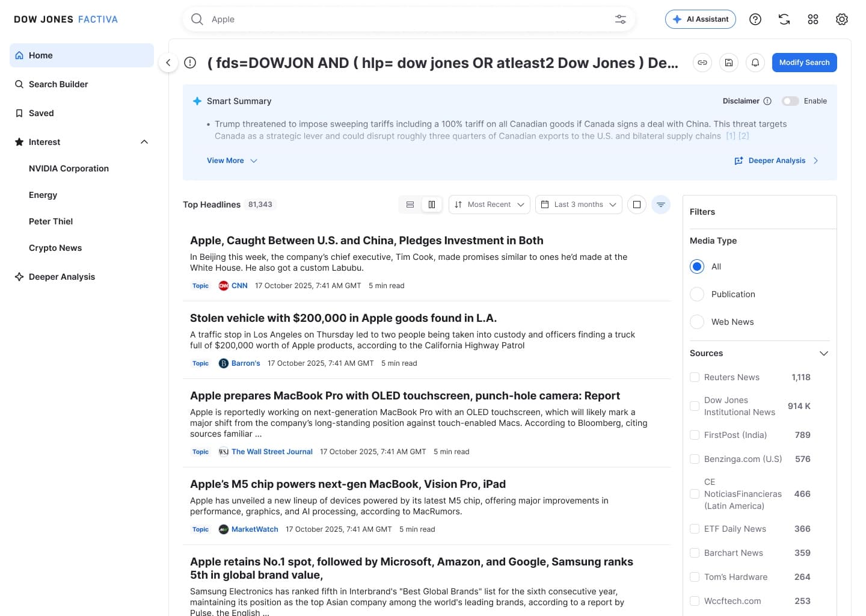This screenshot has width=866, height=616.
Task: Click Disclaimer info icon
Action: pos(767,101)
